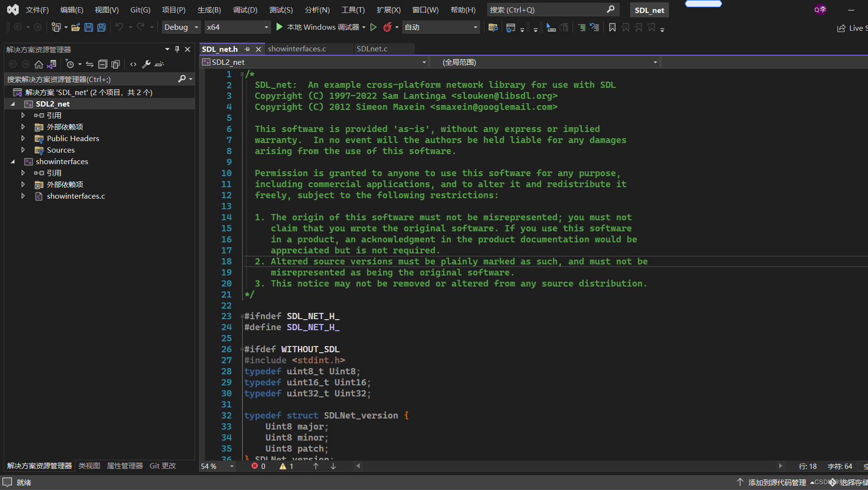
Task: Open Solution Explorer properties with wrench icon
Action: point(146,64)
